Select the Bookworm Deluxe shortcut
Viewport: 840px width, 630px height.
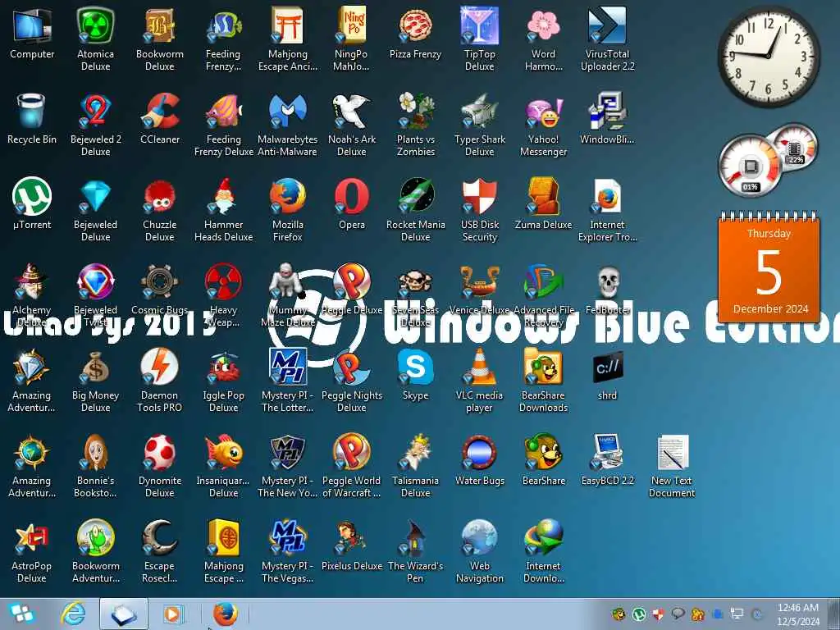click(x=160, y=25)
